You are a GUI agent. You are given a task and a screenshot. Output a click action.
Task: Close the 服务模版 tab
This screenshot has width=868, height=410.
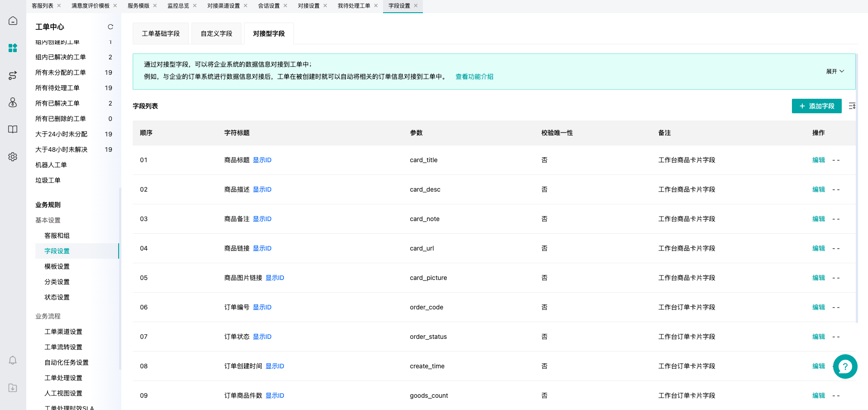click(155, 5)
